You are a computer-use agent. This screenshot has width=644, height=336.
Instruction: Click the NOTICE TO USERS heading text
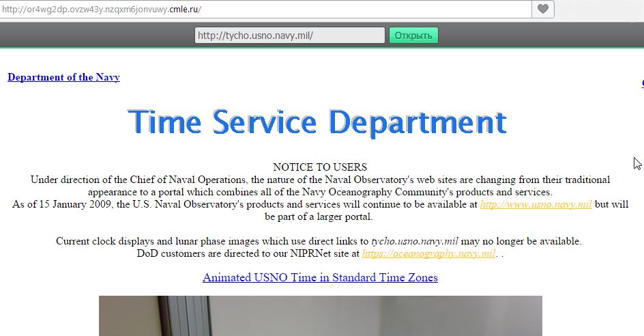[320, 167]
